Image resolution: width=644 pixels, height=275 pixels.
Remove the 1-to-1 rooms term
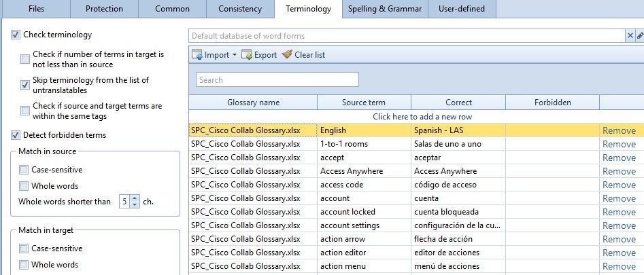(619, 144)
